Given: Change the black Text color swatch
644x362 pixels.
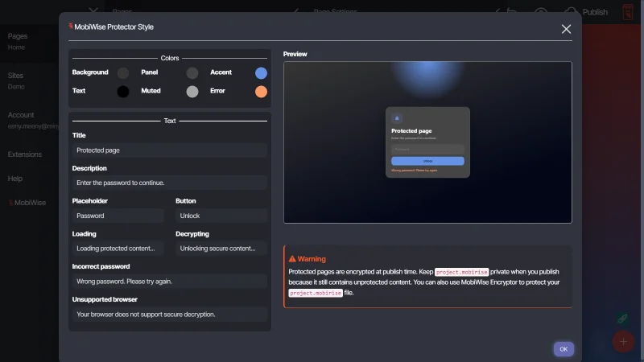Looking at the screenshot, I should (x=123, y=92).
